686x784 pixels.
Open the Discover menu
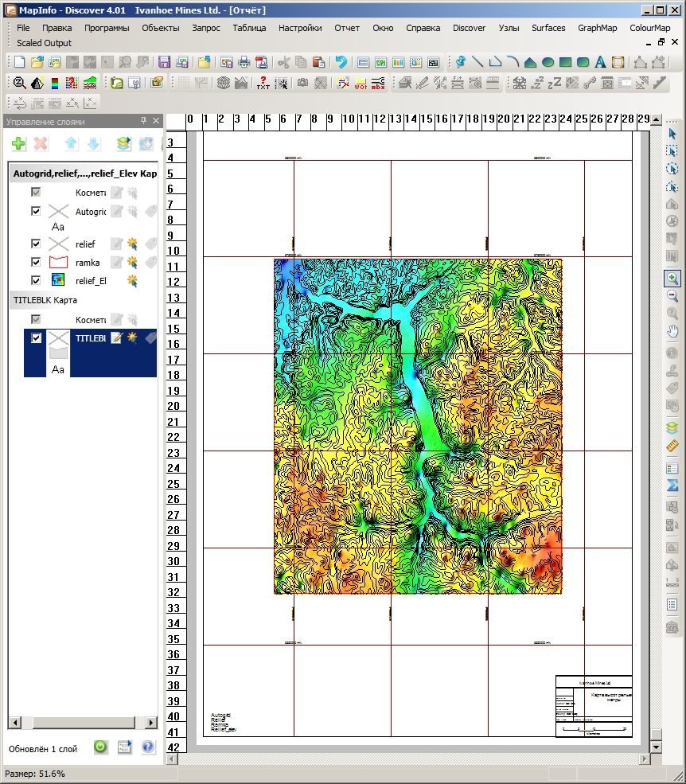coord(469,28)
